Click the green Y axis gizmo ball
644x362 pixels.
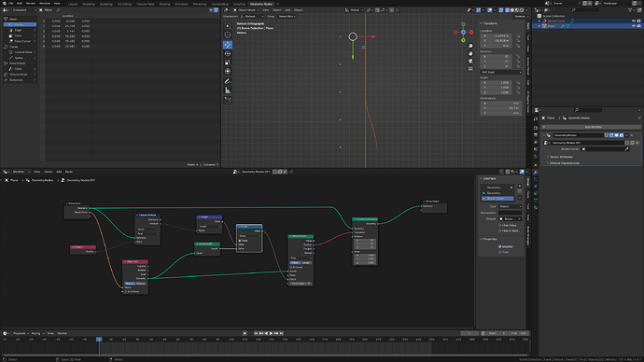pos(463,40)
